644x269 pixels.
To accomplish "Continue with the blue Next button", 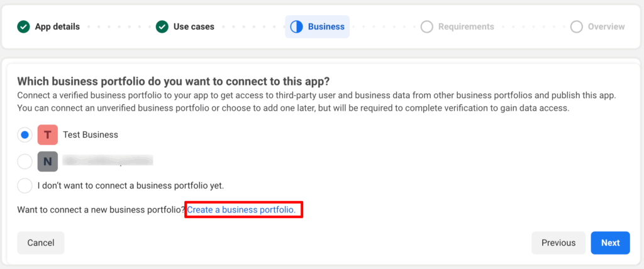I will [x=610, y=243].
